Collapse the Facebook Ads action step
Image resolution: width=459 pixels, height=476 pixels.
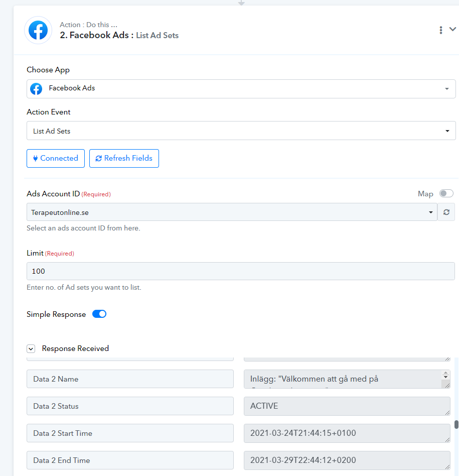[x=452, y=29]
